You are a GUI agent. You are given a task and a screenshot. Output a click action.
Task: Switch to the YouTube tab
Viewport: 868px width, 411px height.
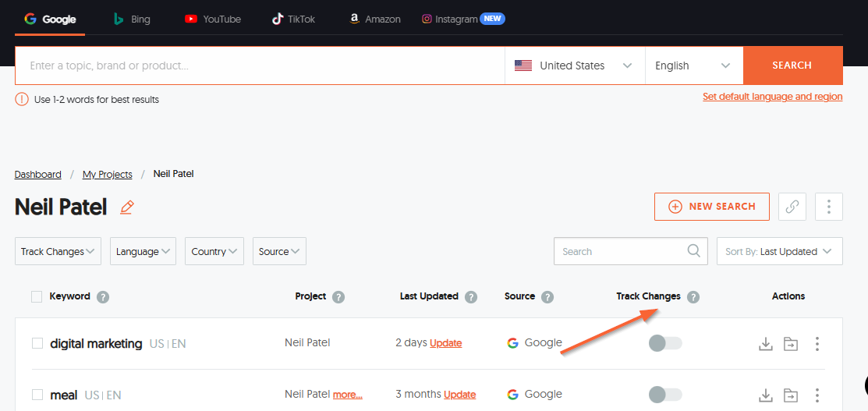(213, 19)
